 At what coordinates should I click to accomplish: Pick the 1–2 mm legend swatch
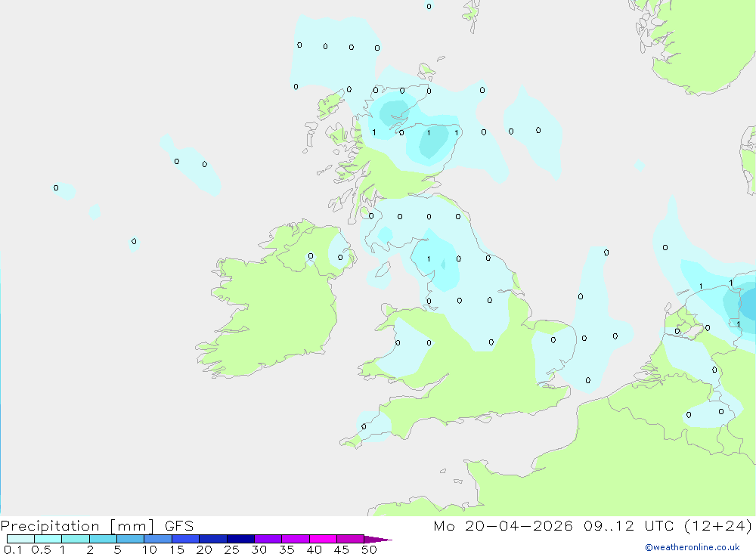[x=76, y=539]
